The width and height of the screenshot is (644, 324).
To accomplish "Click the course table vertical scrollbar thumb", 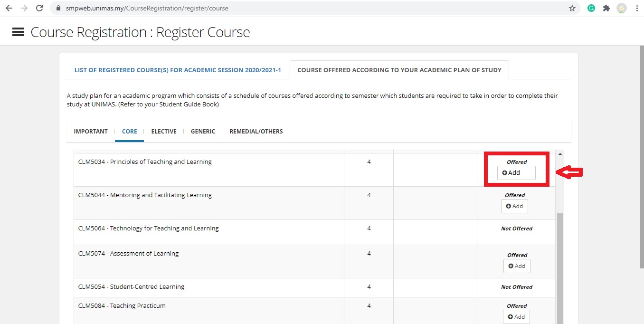I will coord(560,268).
